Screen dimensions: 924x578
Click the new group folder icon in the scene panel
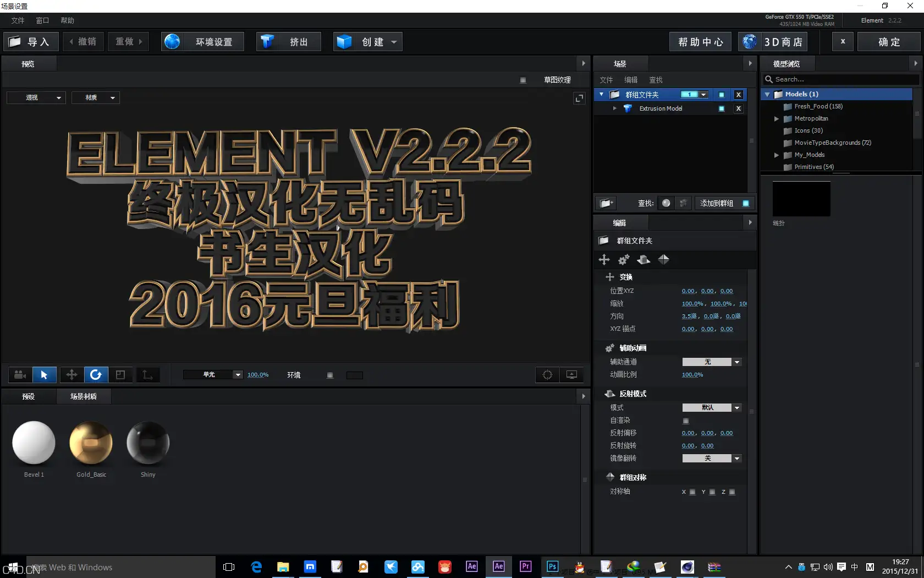click(x=606, y=203)
